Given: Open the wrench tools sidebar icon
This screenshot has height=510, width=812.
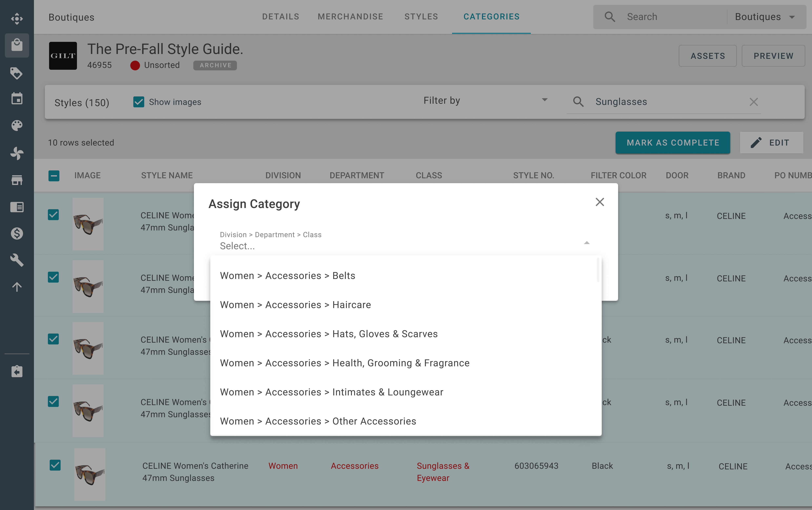Looking at the screenshot, I should [x=17, y=260].
